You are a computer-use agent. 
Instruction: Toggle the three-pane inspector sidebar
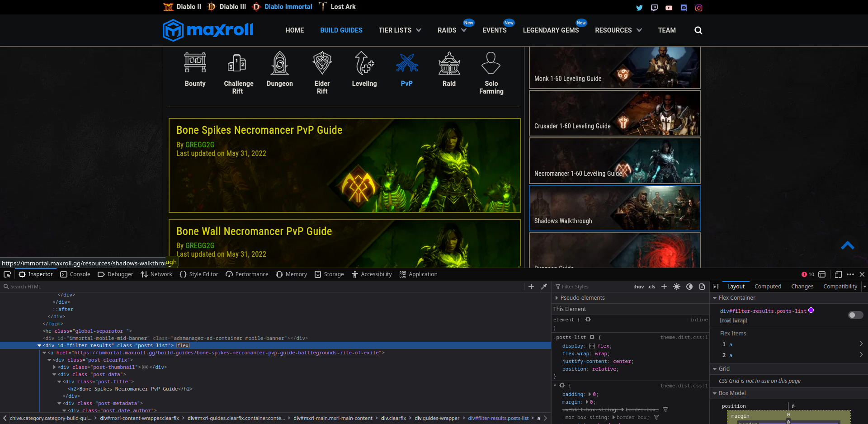716,287
